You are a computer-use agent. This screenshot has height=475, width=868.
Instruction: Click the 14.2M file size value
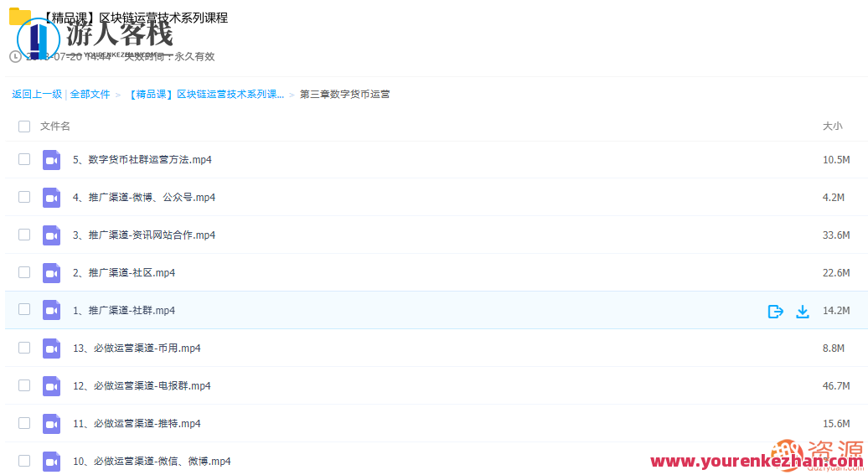pyautogui.click(x=836, y=310)
